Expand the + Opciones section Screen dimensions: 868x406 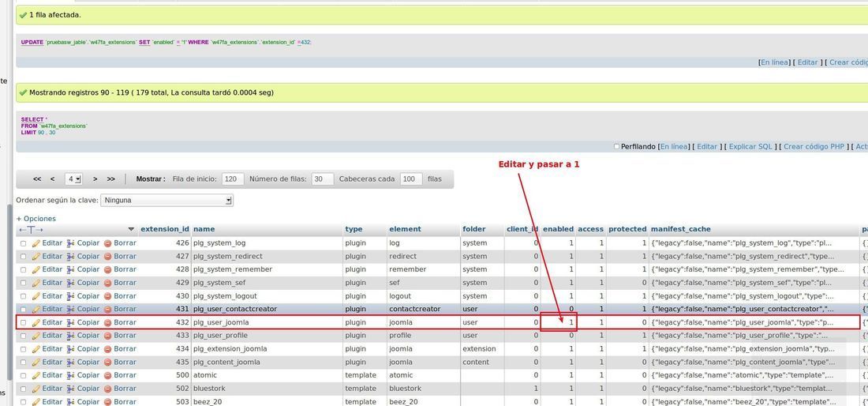[36, 219]
